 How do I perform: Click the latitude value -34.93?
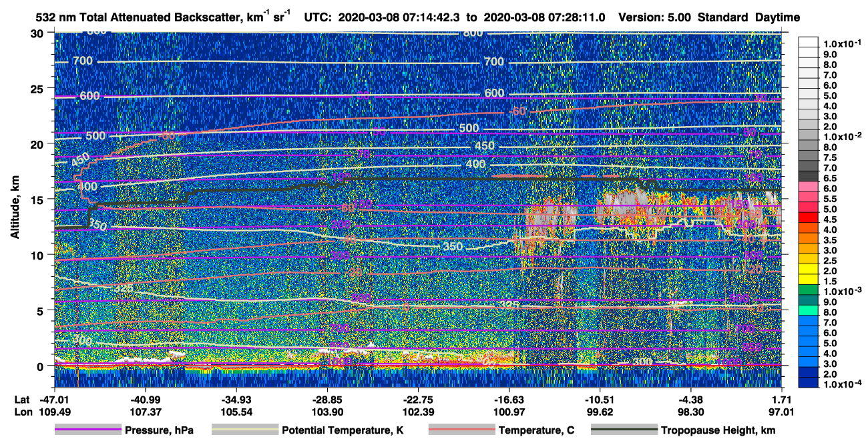coord(236,400)
